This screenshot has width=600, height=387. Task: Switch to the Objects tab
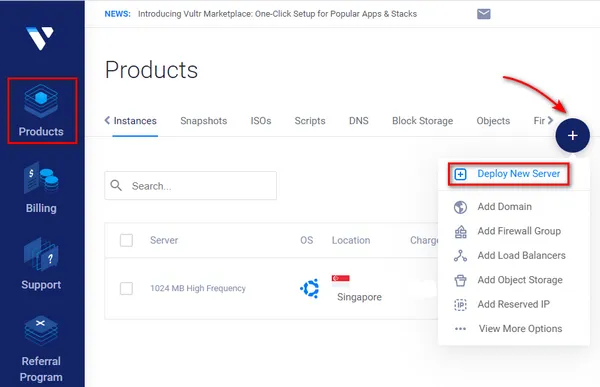(x=493, y=121)
